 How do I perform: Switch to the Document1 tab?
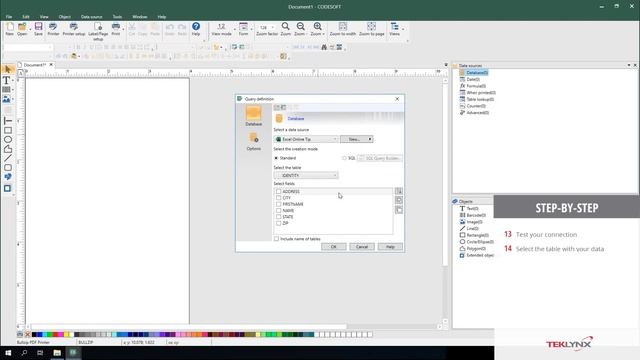(x=35, y=65)
